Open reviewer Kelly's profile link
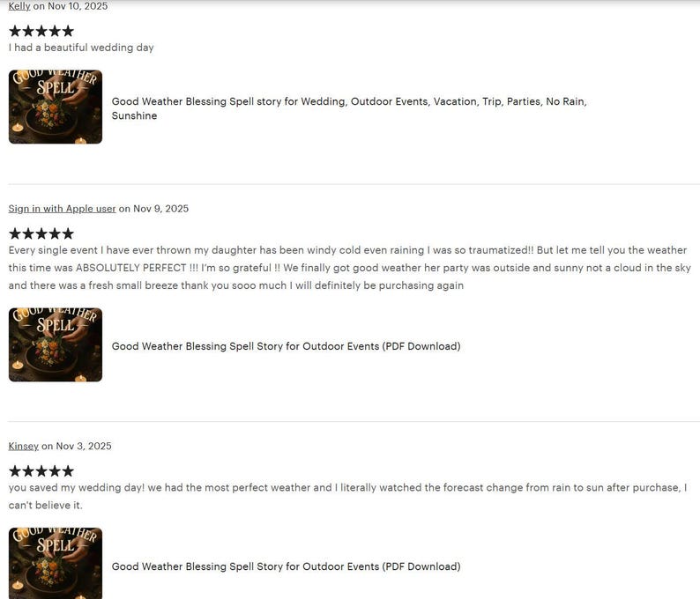This screenshot has height=599, width=700. click(x=19, y=6)
